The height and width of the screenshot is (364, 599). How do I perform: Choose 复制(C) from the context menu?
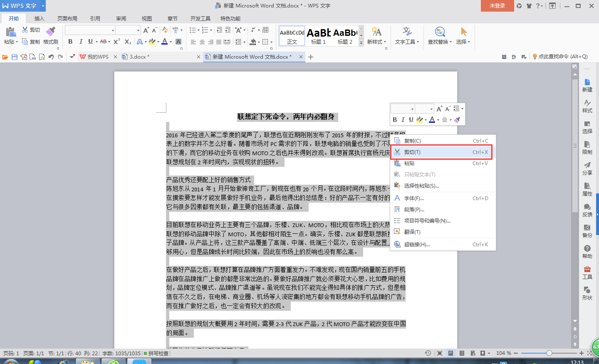click(443, 141)
